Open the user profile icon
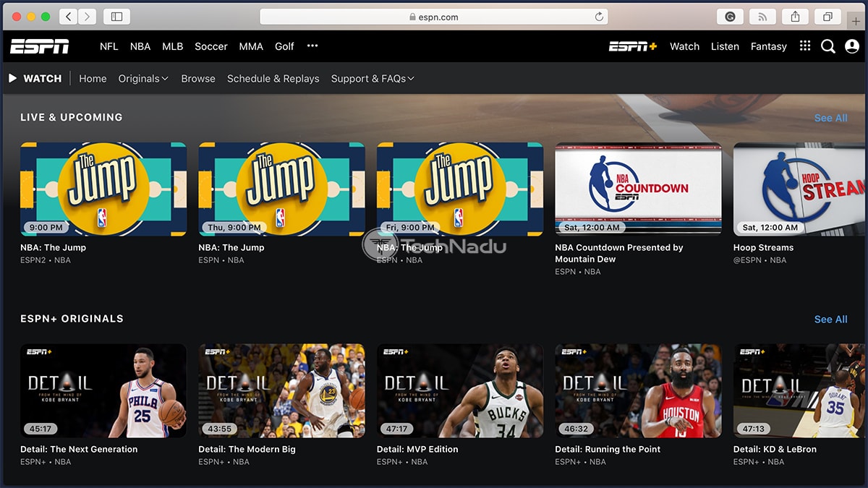Image resolution: width=868 pixels, height=488 pixels. click(852, 46)
